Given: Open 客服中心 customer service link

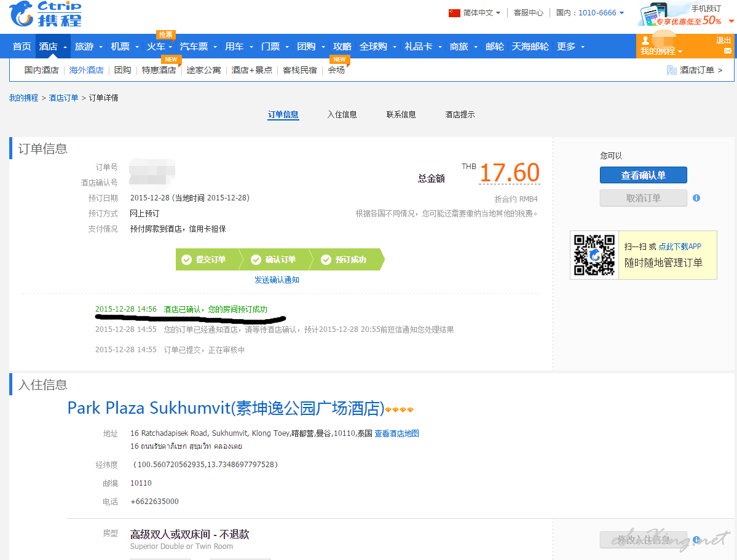Looking at the screenshot, I should 528,13.
